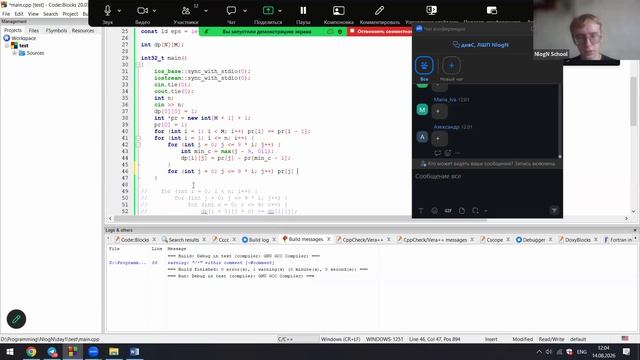Toggle the Zoom chat panel icon
The image size is (640, 360).
point(231,10)
